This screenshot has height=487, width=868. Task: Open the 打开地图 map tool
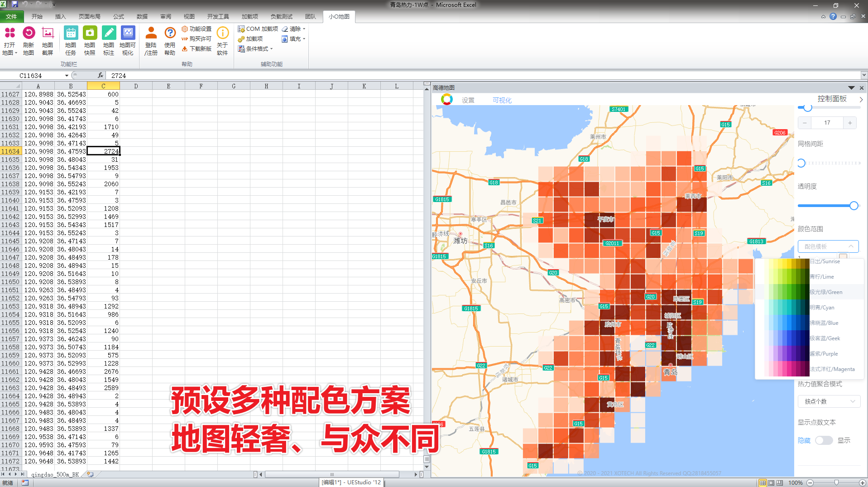click(10, 41)
